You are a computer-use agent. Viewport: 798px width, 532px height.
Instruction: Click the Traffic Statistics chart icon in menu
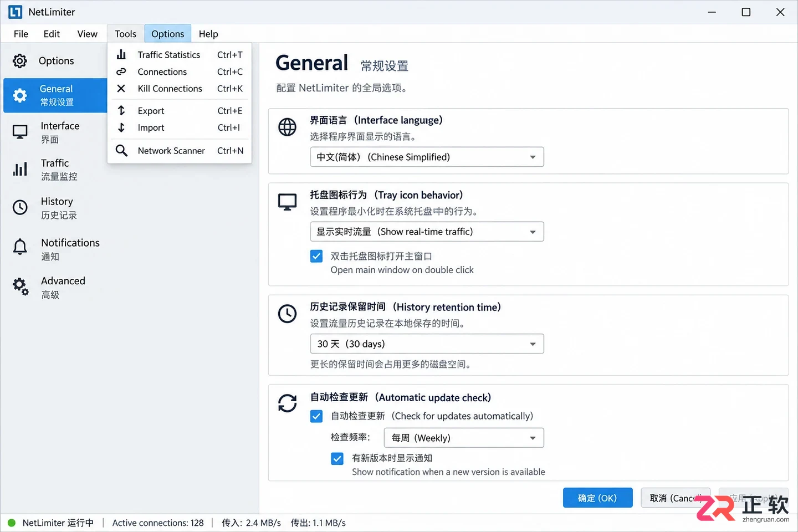pyautogui.click(x=121, y=54)
